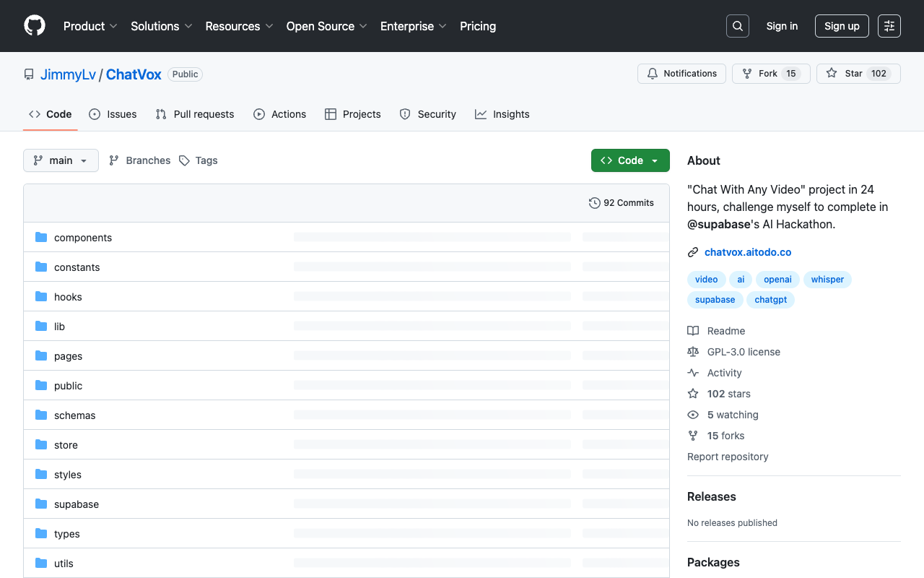Image resolution: width=924 pixels, height=578 pixels.
Task: Click the folder icon for supabase
Action: click(x=41, y=504)
